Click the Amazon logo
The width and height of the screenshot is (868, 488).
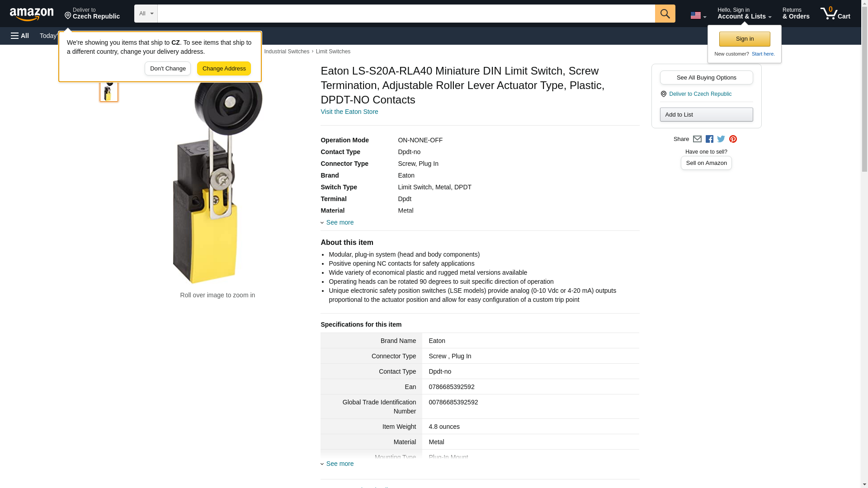point(32,14)
